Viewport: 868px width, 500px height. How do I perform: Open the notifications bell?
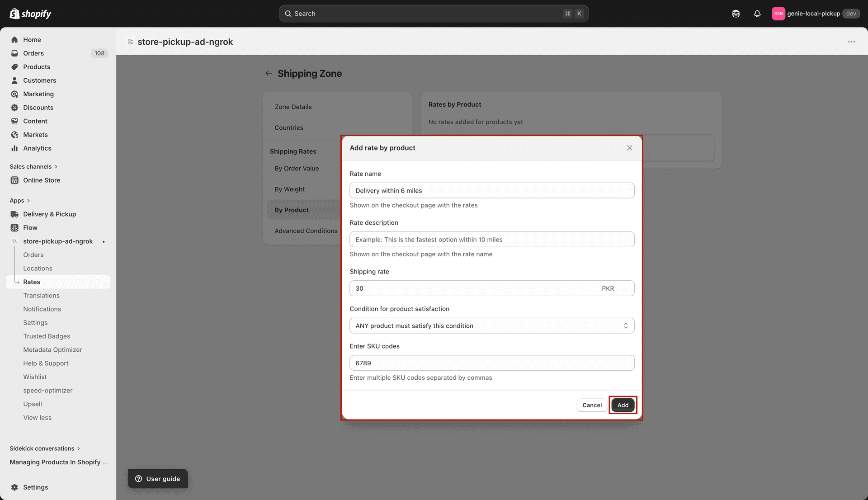(x=757, y=14)
